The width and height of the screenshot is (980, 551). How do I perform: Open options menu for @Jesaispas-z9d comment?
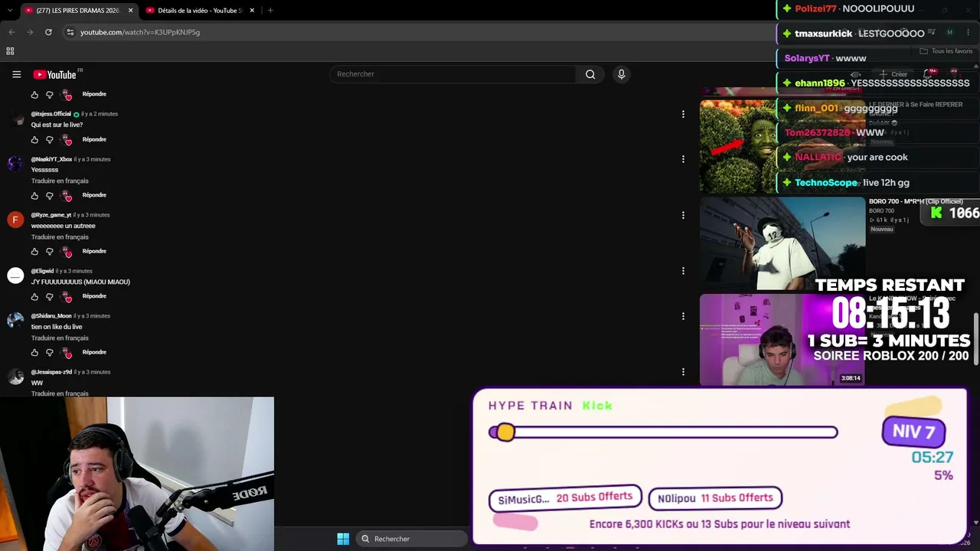pos(683,372)
